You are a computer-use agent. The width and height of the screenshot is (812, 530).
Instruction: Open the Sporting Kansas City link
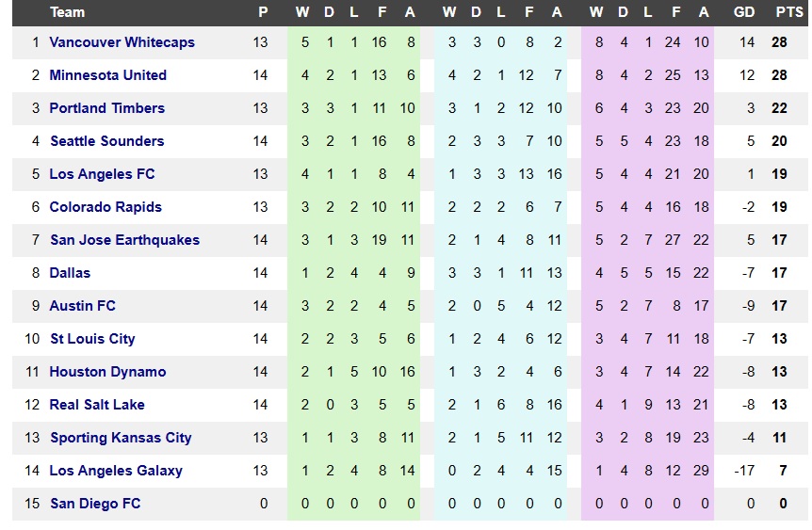(x=121, y=438)
